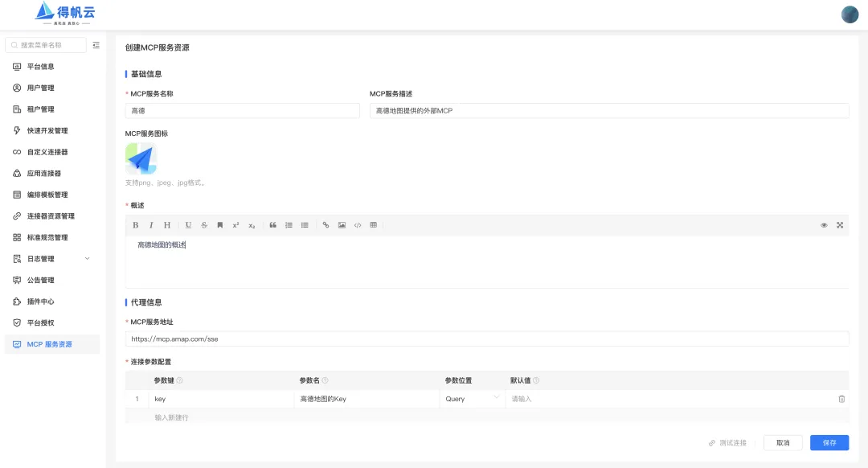Toggle editor preview eye icon
The image size is (868, 468).
(x=824, y=225)
